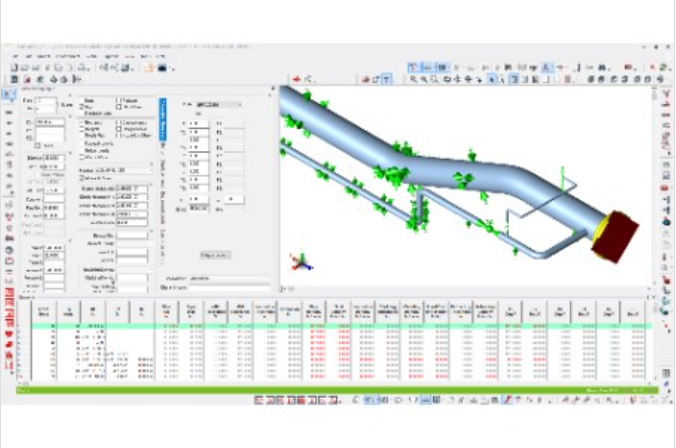Click the red arrow icon above the model view

click(x=297, y=79)
